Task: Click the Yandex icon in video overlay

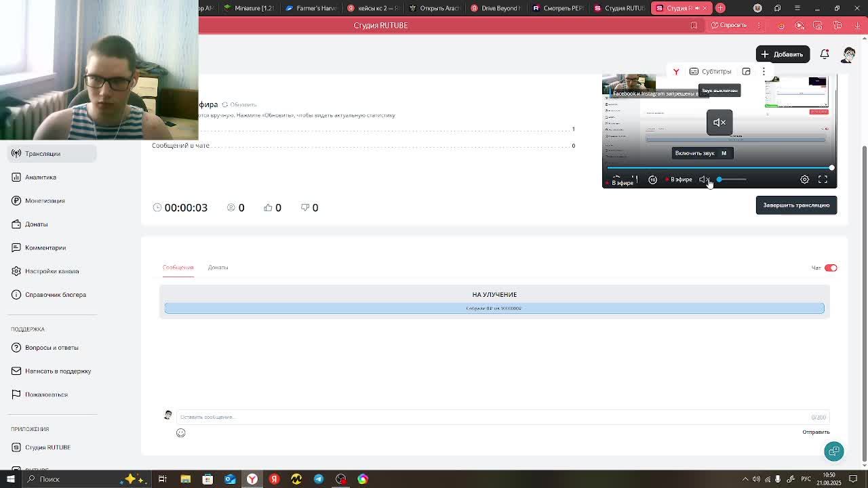Action: [x=676, y=72]
